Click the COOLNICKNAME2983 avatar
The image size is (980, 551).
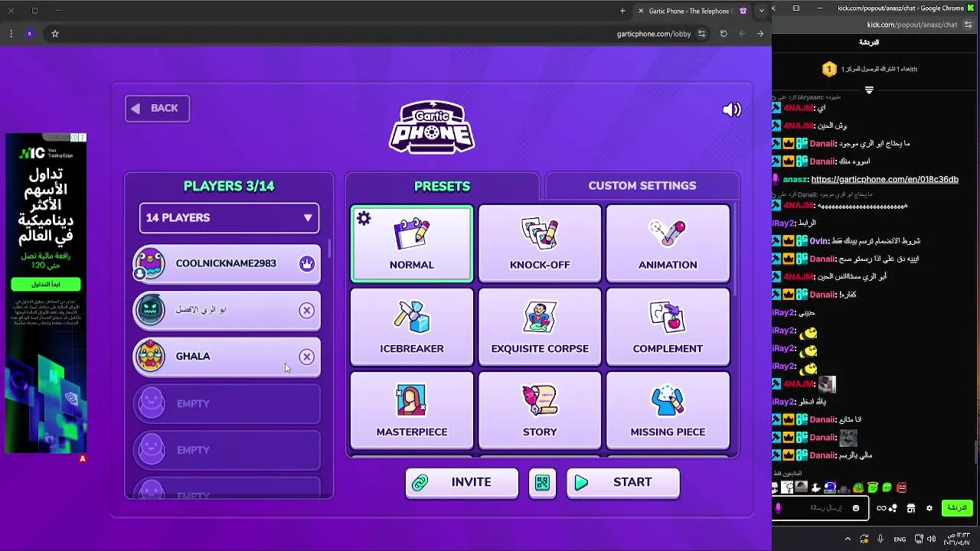point(150,263)
